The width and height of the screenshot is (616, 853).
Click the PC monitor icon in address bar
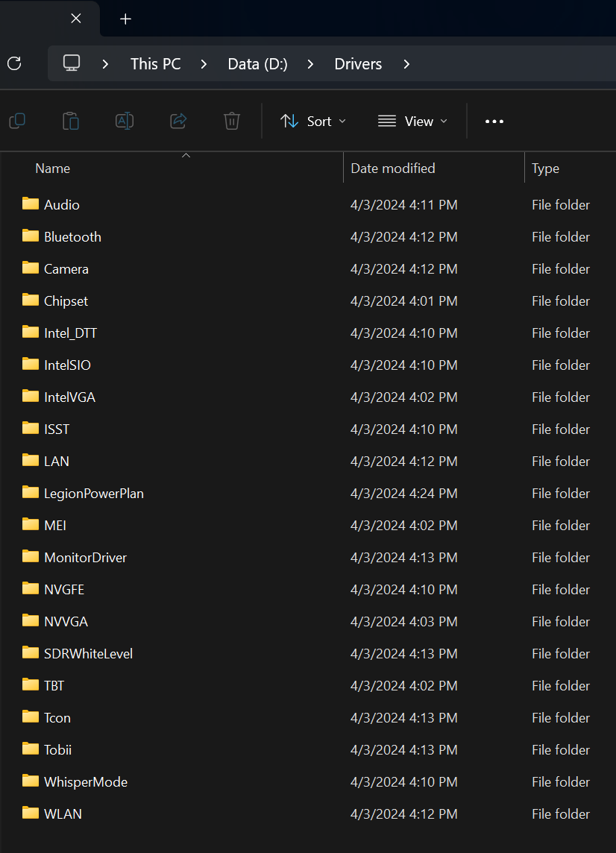(x=72, y=63)
